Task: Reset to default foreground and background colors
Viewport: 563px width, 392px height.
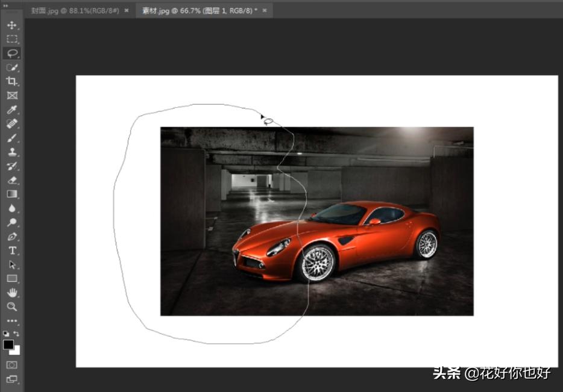Action: [x=6, y=334]
